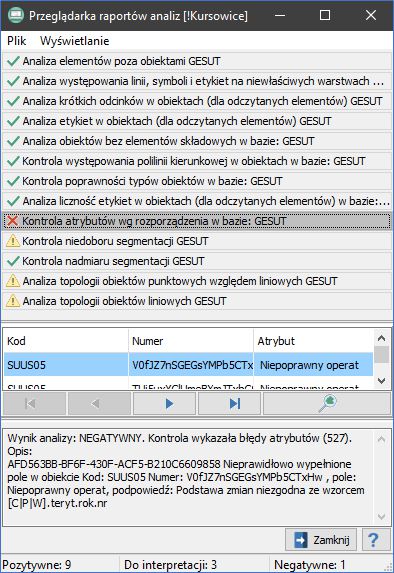Image resolution: width=394 pixels, height=573 pixels.
Task: Click green check icon of Kontrola poprawności typów
Action: point(13,181)
